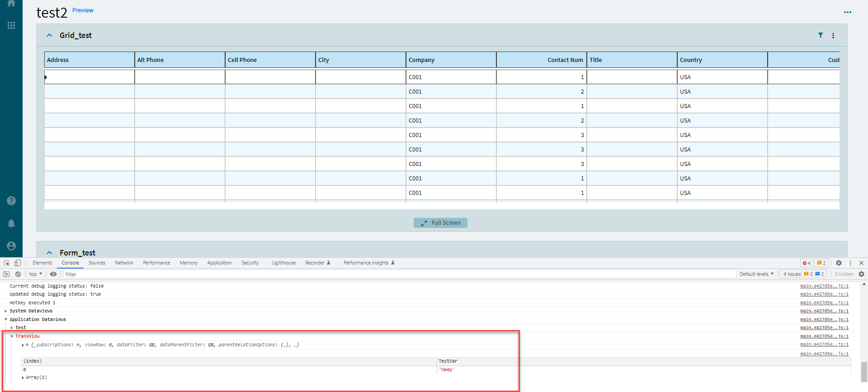Select the 'Meep' value in console table

(447, 369)
